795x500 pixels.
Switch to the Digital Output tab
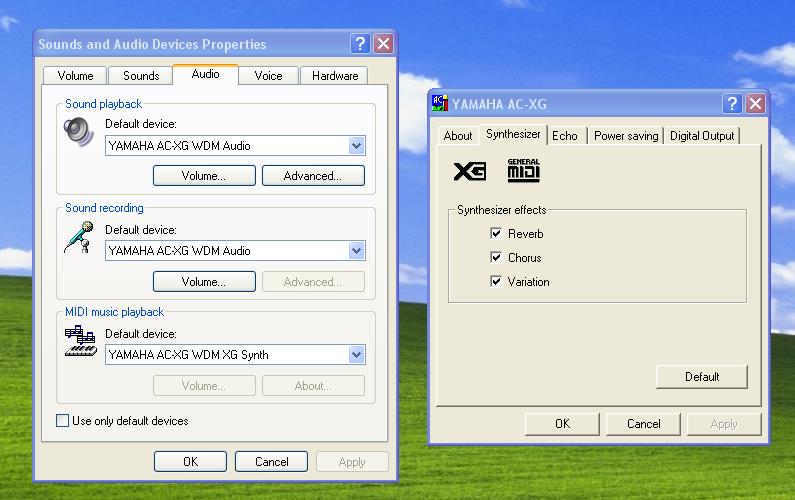point(702,135)
